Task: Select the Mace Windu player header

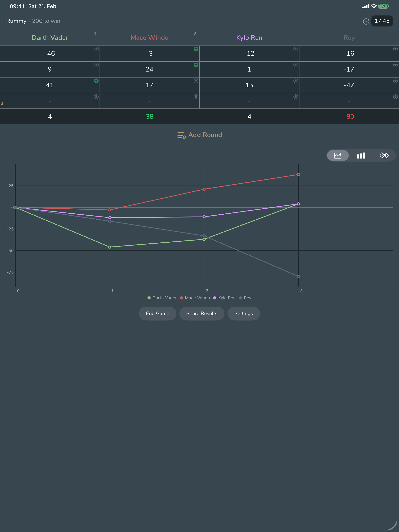Action: pos(149,38)
